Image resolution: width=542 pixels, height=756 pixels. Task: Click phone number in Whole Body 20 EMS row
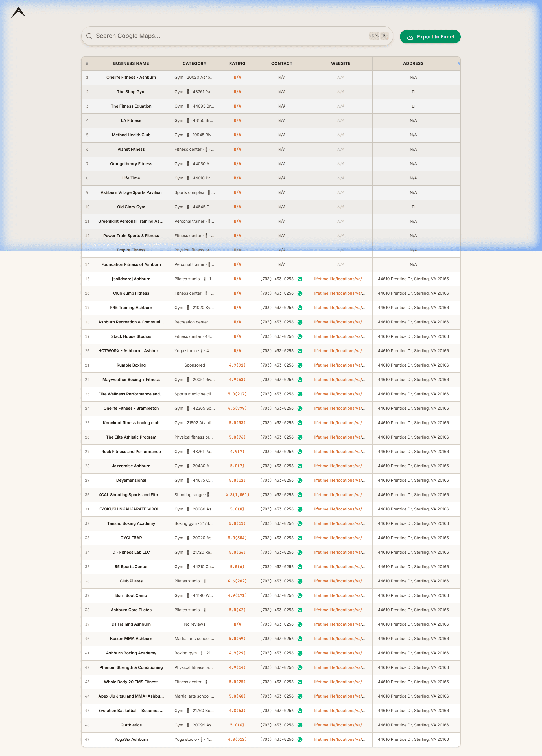pyautogui.click(x=277, y=682)
